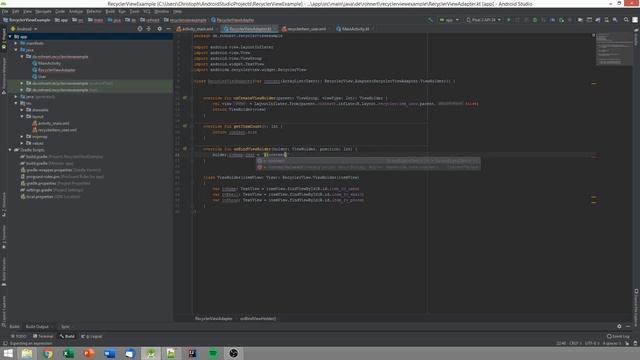Open the Navigate menu
The height and width of the screenshot is (360, 640).
[x=43, y=11]
